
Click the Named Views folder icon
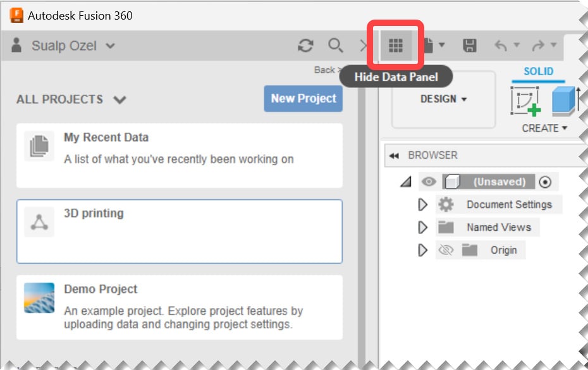[x=446, y=228]
